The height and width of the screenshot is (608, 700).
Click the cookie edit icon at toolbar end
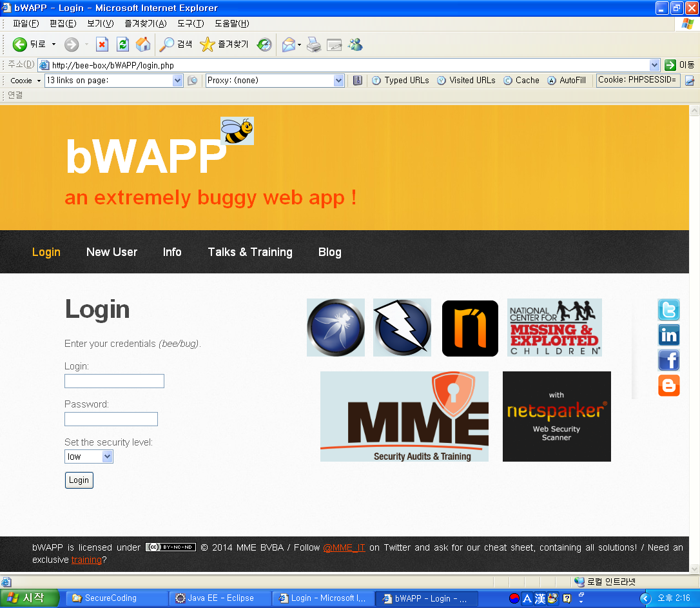coord(690,81)
